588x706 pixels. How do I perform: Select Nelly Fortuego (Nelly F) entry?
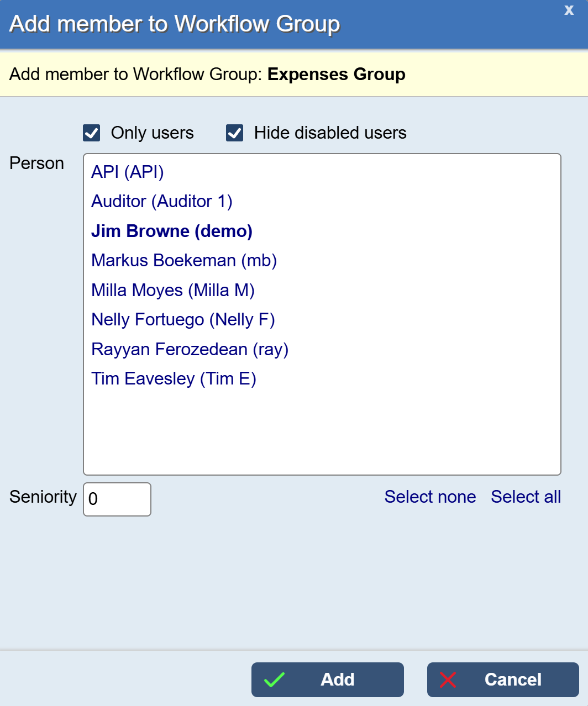[183, 320]
